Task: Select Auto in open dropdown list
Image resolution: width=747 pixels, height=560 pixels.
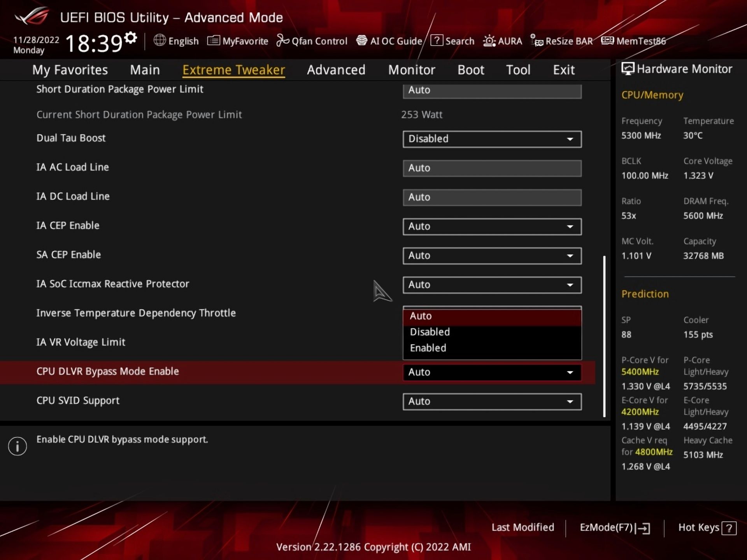Action: point(492,316)
